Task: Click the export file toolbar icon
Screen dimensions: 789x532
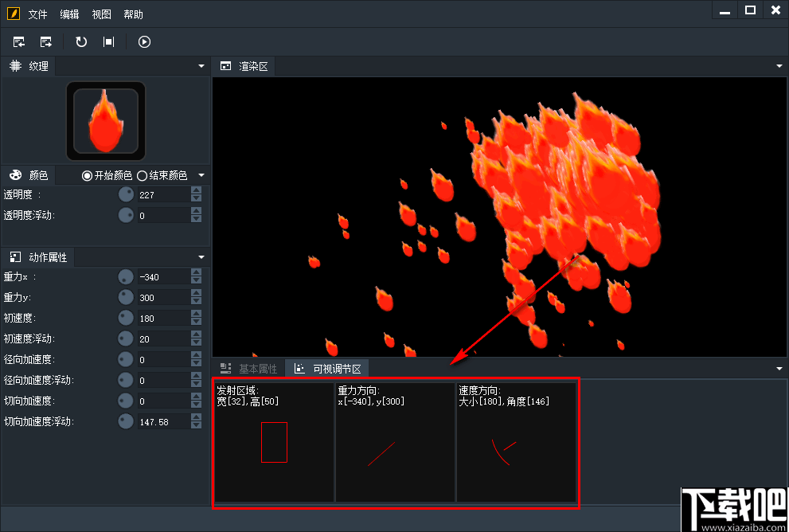Action: point(46,41)
